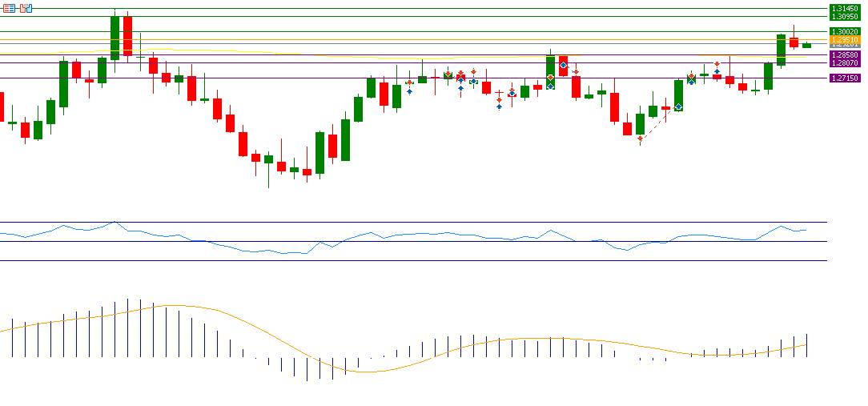Click blue buy arrow at dashed line end
This screenshot has width=868, height=406.
678,107
